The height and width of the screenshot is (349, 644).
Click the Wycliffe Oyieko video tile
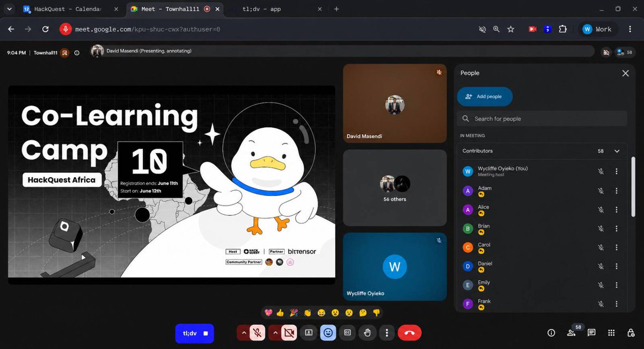pyautogui.click(x=395, y=266)
